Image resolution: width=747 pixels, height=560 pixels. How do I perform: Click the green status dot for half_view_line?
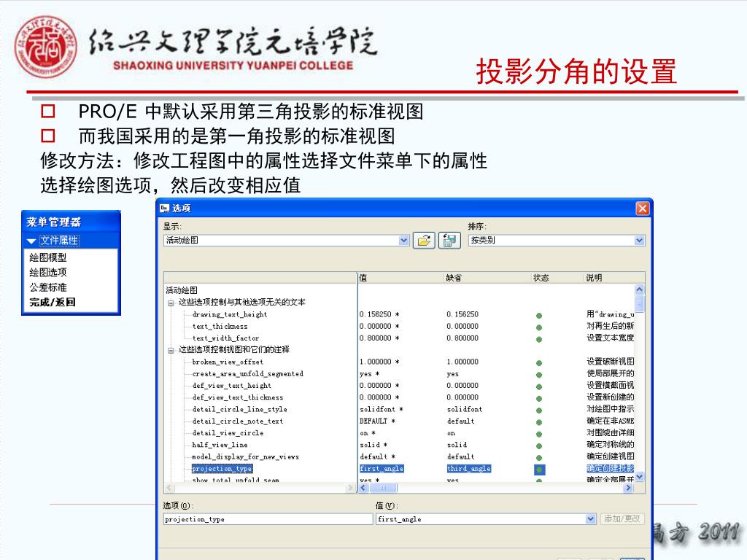(x=539, y=446)
